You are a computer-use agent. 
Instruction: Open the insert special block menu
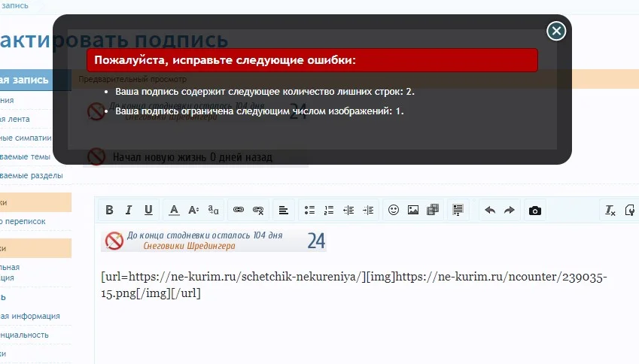tap(458, 210)
